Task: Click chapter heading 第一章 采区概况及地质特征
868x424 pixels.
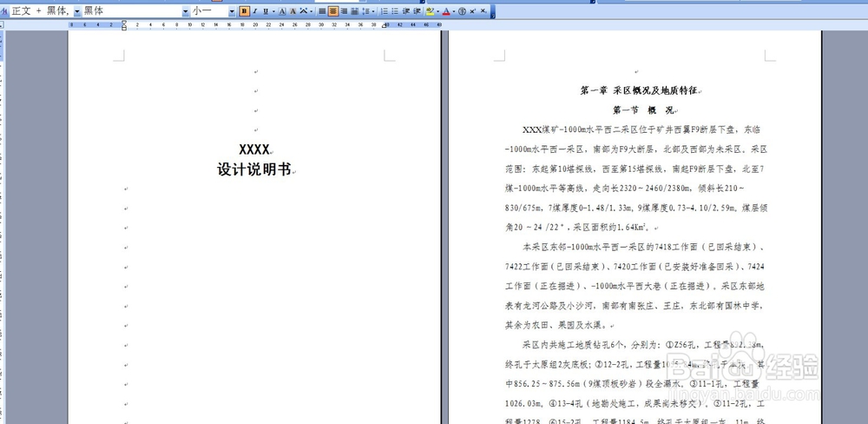Action: [x=641, y=90]
